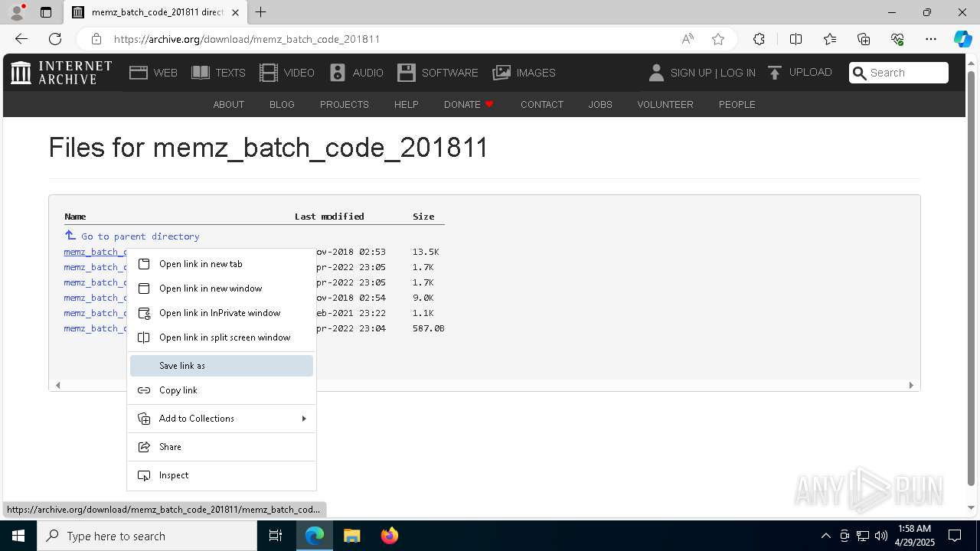Open File Explorer from taskbar
Viewport: 980px width, 551px height.
[x=352, y=536]
